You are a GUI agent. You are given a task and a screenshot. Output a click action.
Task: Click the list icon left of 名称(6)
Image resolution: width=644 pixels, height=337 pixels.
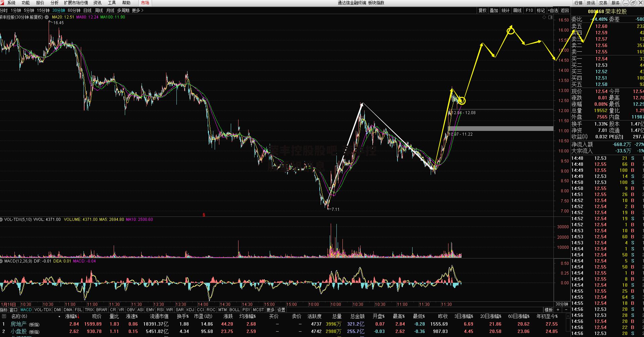pyautogui.click(x=4, y=316)
